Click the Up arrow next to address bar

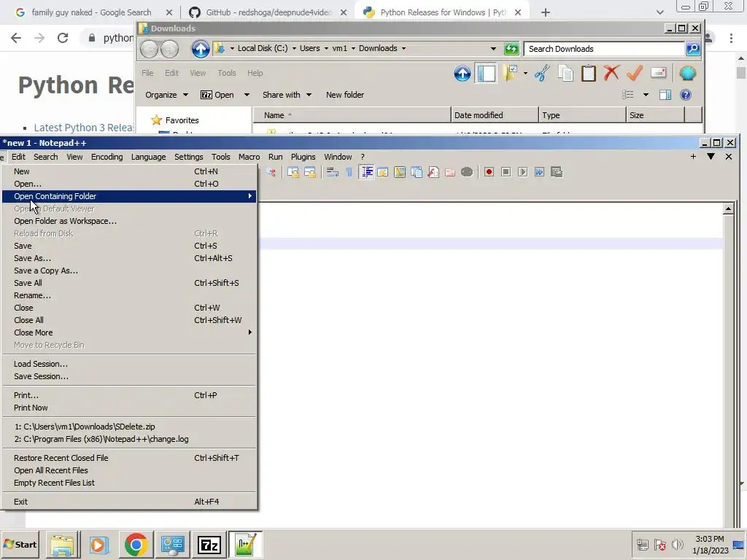coord(201,49)
